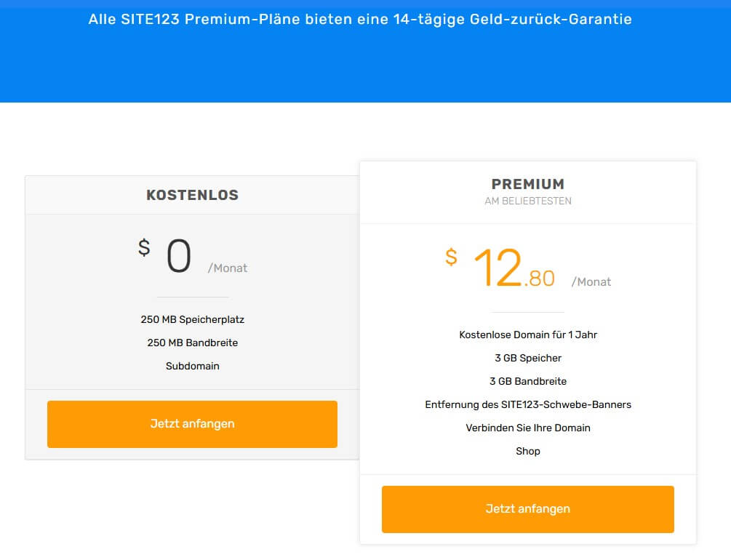Image resolution: width=731 pixels, height=560 pixels.
Task: Click the AM BELIEBTESTEN label
Action: point(527,201)
